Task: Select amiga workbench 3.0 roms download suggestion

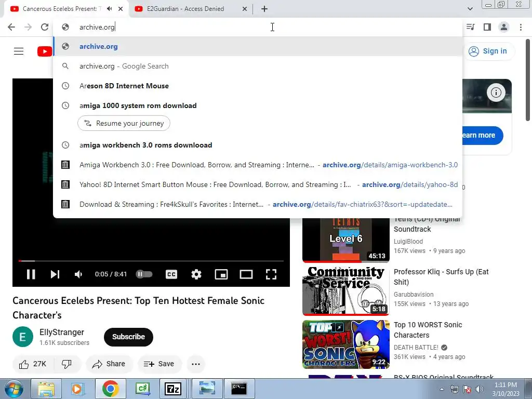Action: [x=258, y=145]
